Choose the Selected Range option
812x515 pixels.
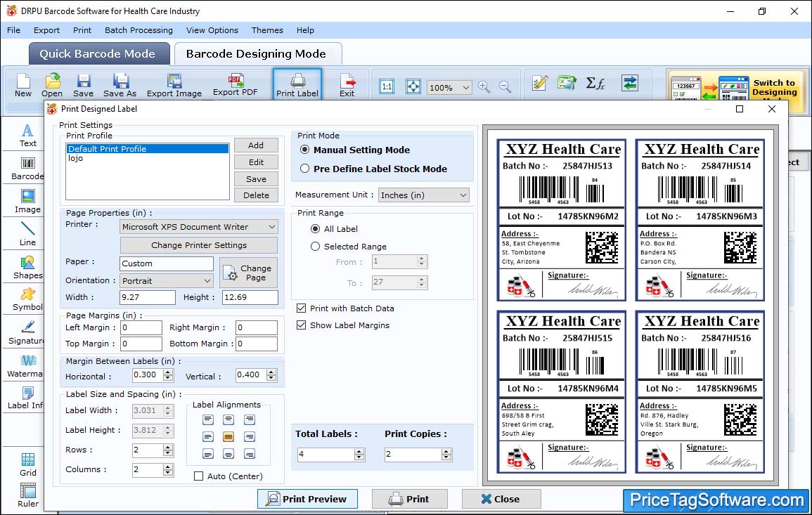(315, 247)
